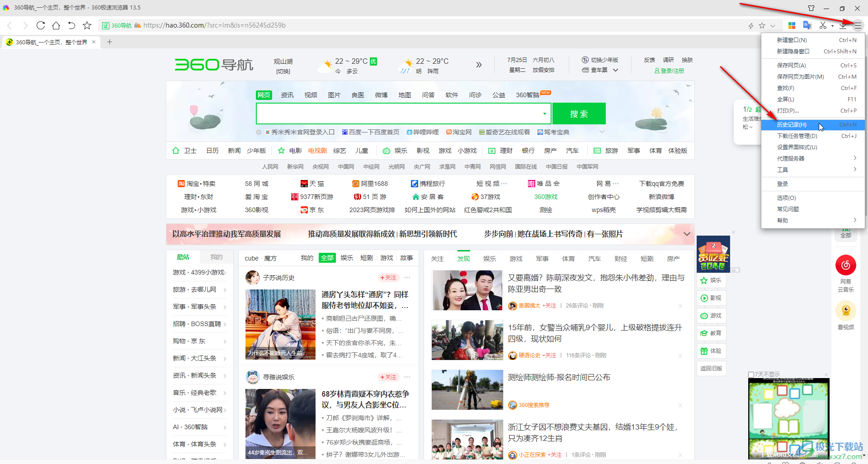Click the 教育 graduation cap sidebar button
868x464 pixels.
(711, 333)
